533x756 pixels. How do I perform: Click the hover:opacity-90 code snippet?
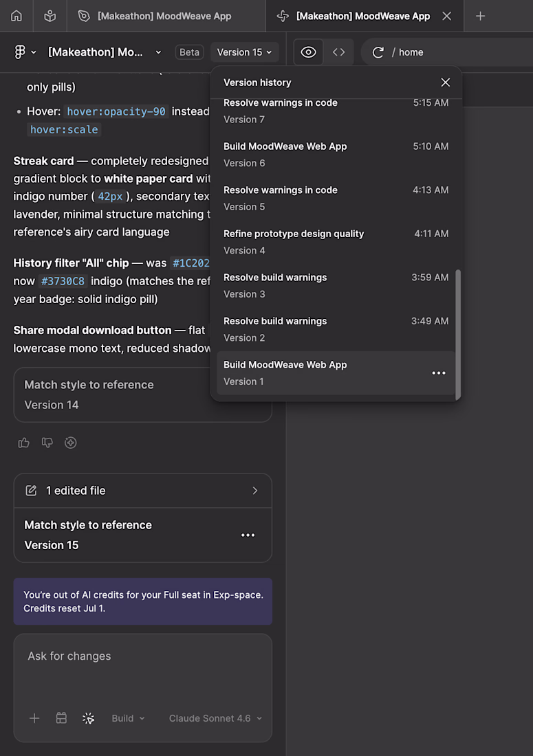116,111
